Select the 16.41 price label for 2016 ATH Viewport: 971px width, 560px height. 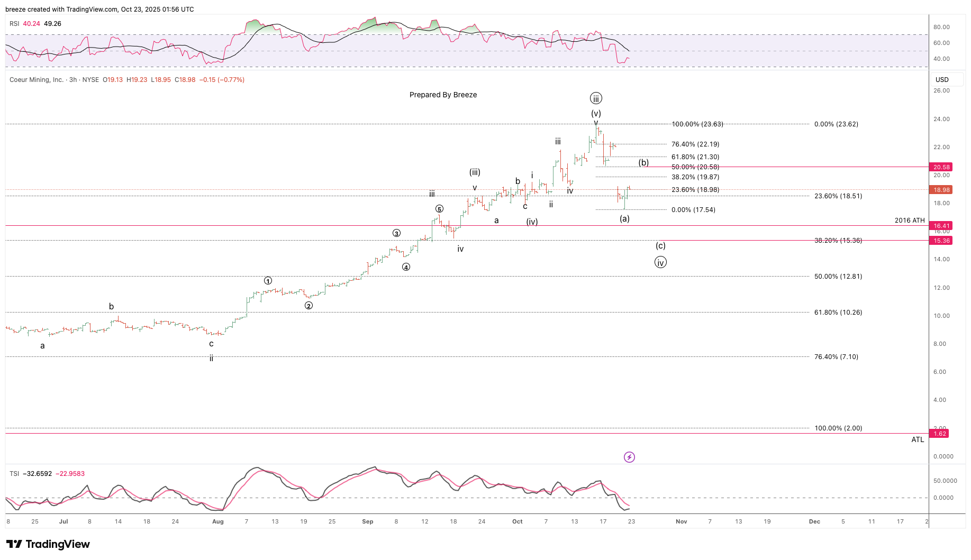coord(941,226)
